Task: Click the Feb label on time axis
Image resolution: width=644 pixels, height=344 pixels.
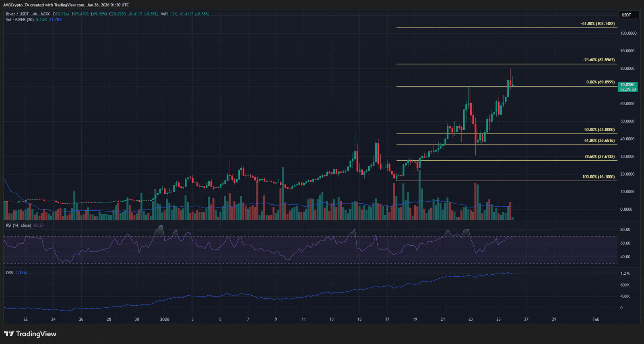Action: (596, 319)
